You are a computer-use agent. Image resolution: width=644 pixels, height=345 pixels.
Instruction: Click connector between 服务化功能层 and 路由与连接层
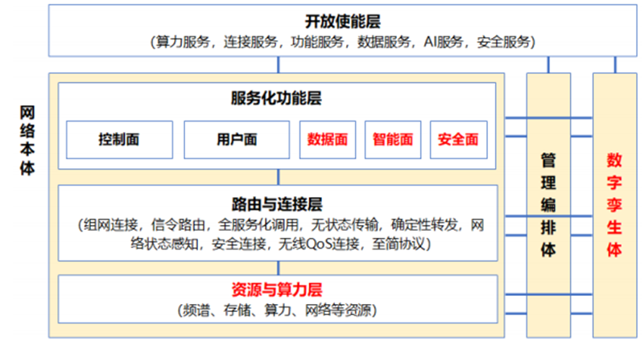point(279,177)
